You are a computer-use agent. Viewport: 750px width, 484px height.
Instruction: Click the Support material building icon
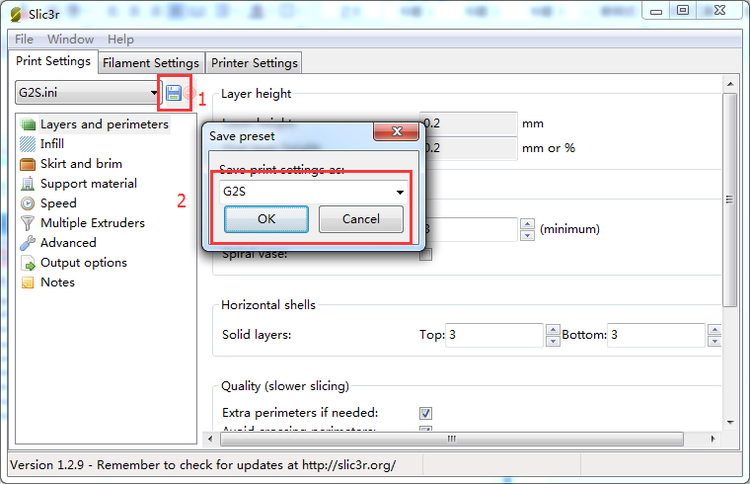tap(28, 184)
